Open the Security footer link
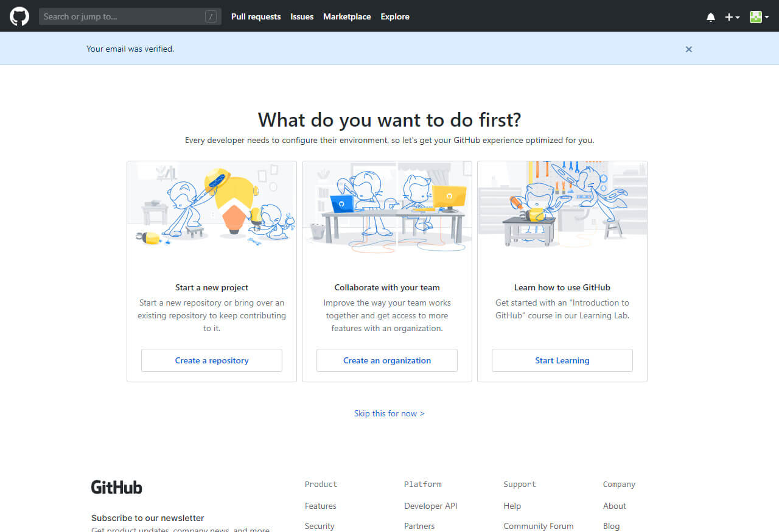This screenshot has height=532, width=779. click(320, 526)
